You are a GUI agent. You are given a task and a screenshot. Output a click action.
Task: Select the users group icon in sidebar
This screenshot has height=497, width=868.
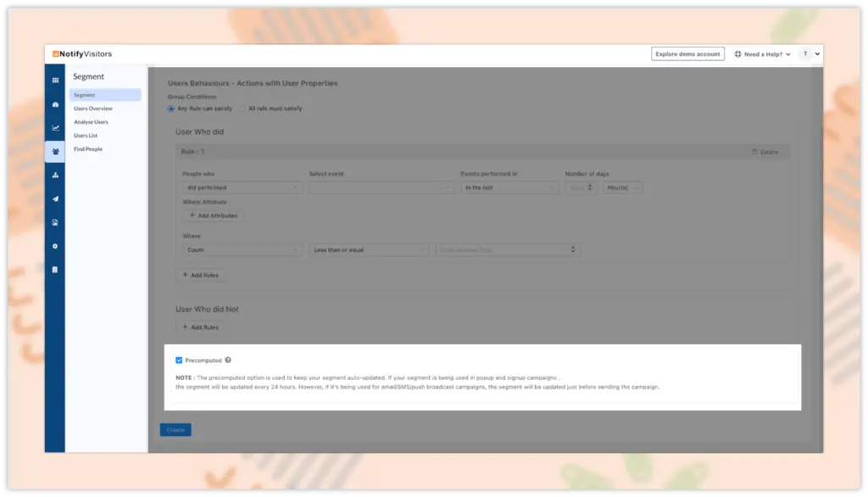tap(55, 152)
